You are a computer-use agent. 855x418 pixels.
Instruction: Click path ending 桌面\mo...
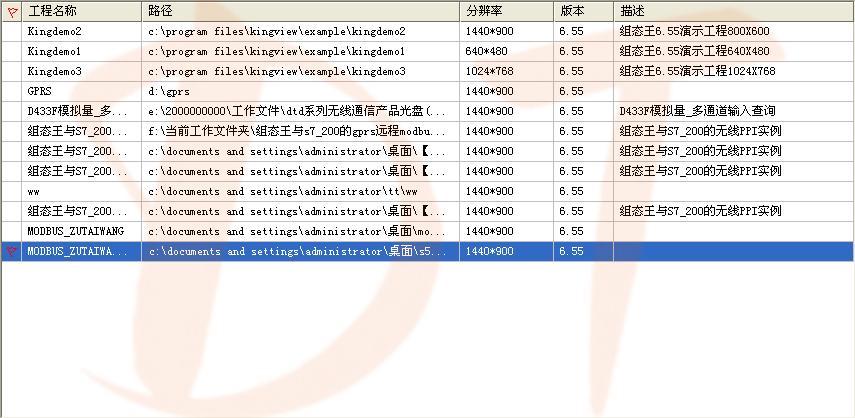pyautogui.click(x=297, y=231)
